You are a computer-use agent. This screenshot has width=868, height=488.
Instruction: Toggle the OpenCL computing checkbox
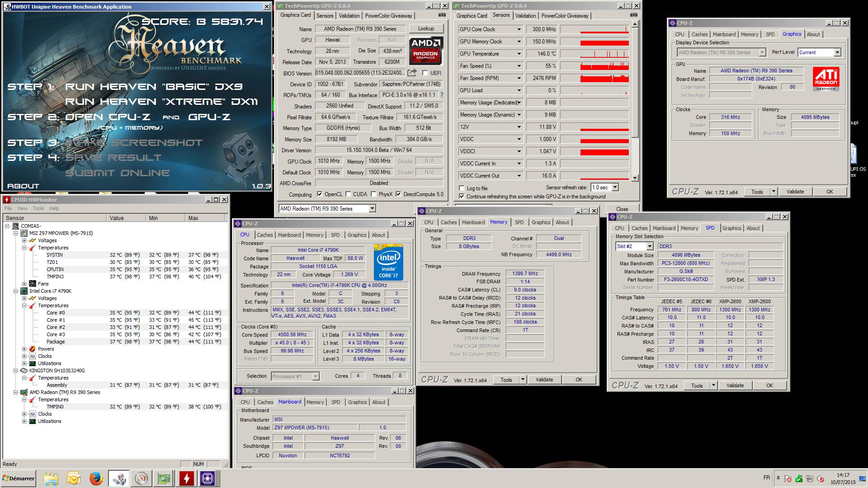pos(320,194)
